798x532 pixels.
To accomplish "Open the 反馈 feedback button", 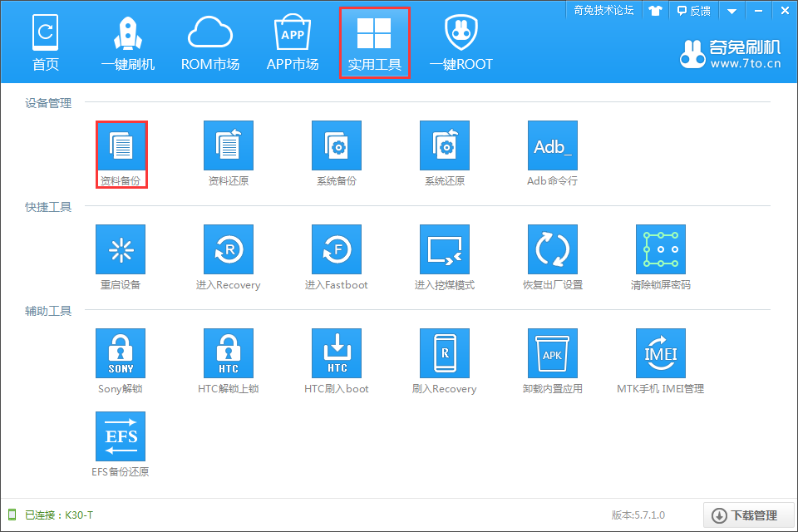I will pyautogui.click(x=693, y=11).
